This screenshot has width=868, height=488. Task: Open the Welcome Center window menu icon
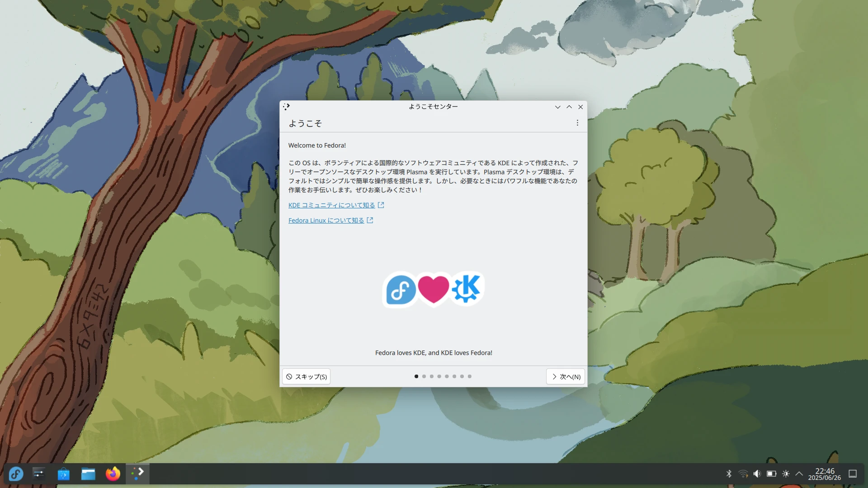[x=286, y=107]
